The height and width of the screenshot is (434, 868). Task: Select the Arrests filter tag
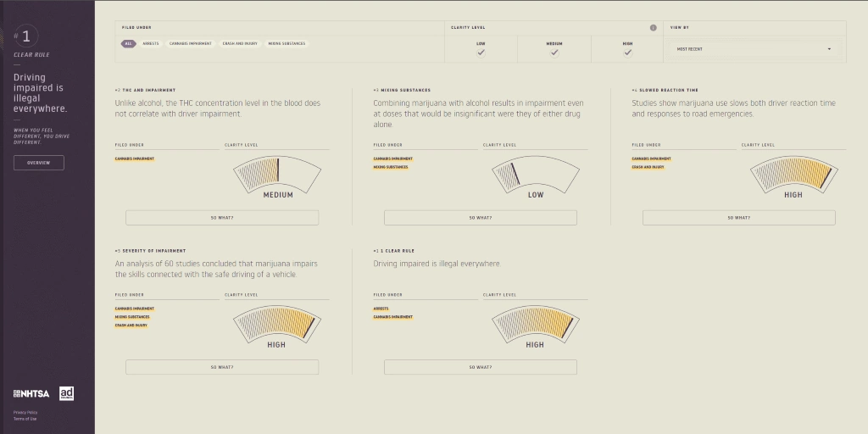[150, 43]
